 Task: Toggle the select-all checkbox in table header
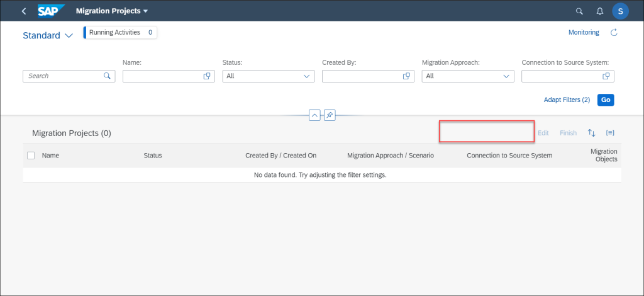(31, 156)
